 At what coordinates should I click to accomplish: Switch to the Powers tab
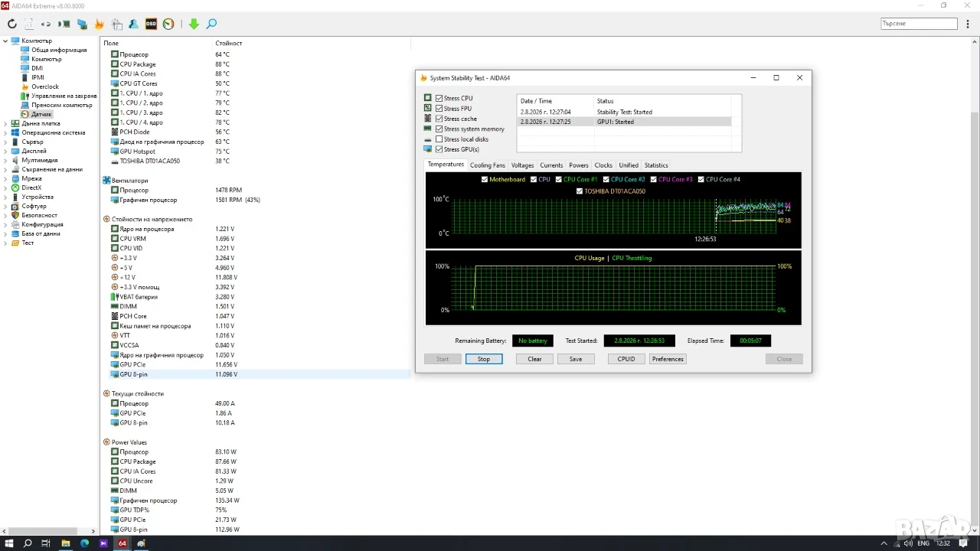(579, 165)
